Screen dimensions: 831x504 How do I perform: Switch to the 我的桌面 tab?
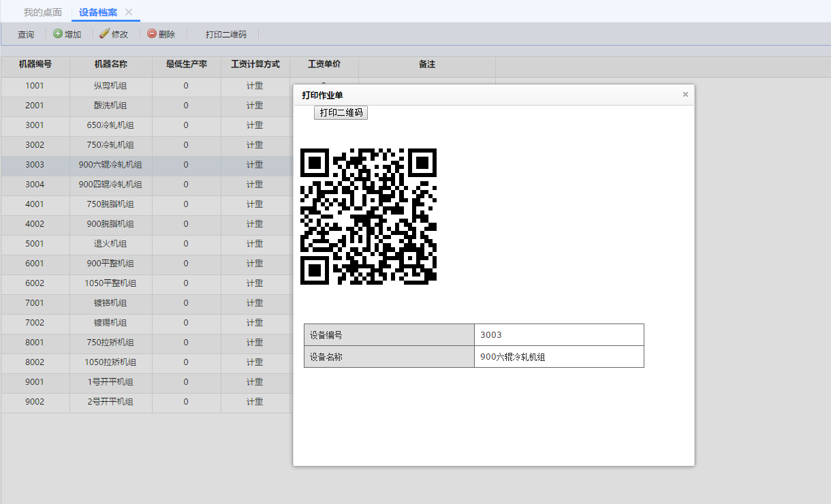coord(43,12)
